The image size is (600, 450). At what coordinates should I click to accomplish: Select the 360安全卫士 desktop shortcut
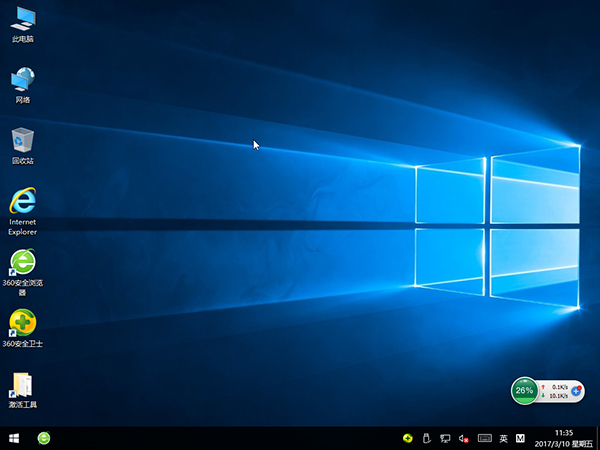pyautogui.click(x=23, y=328)
